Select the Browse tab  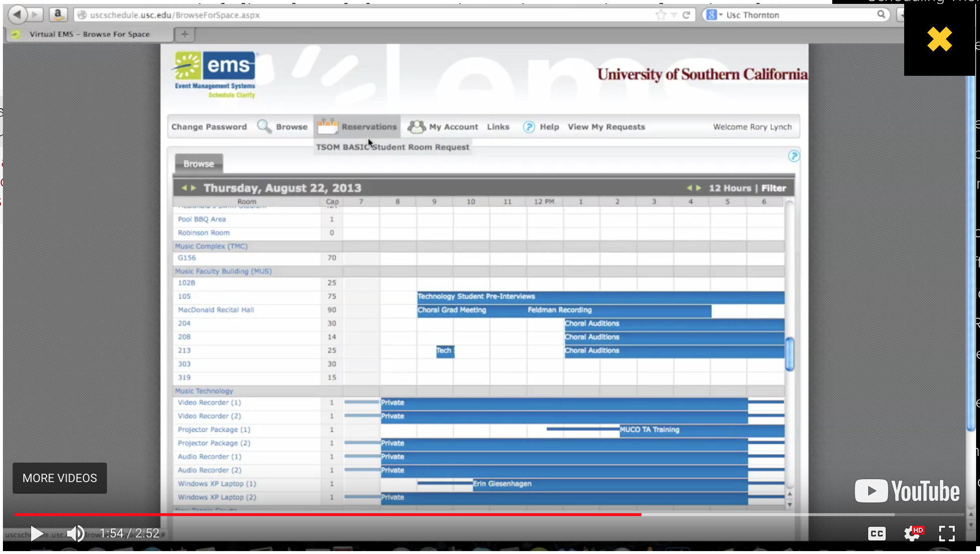(x=199, y=164)
